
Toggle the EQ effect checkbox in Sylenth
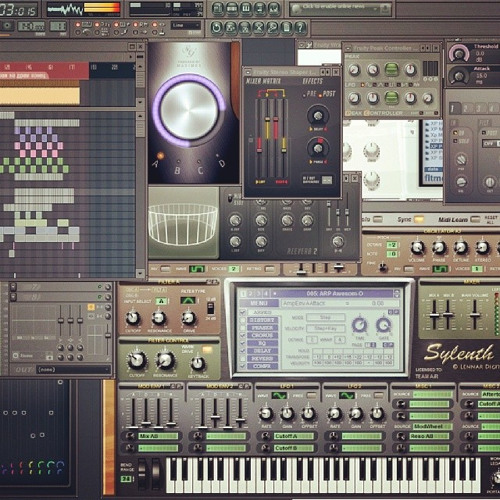(243, 343)
